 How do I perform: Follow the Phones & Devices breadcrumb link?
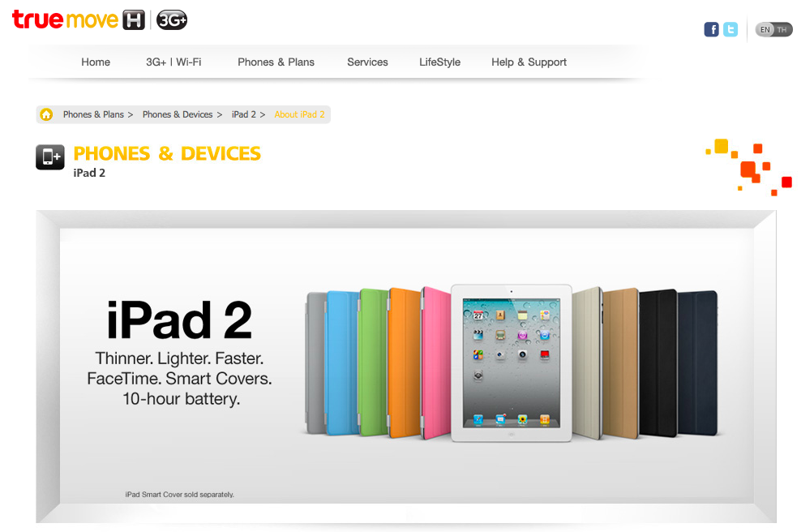[x=178, y=114]
